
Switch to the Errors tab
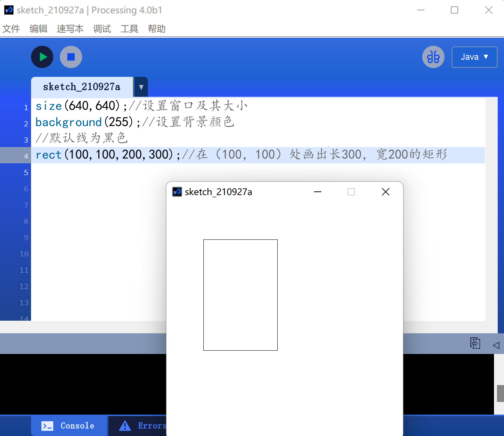pyautogui.click(x=142, y=426)
